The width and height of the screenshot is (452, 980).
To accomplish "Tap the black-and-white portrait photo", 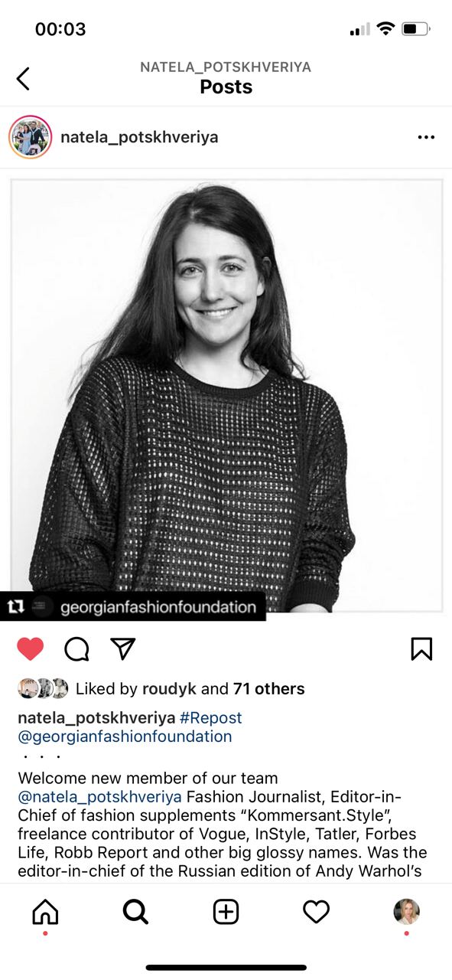I will 226,395.
